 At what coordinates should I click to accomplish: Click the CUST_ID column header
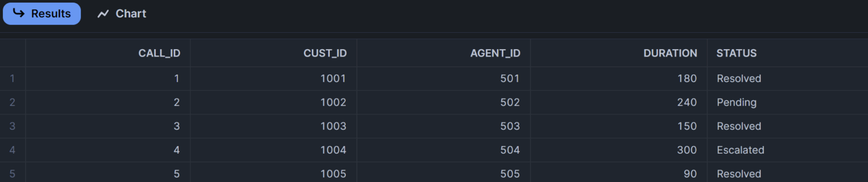point(325,53)
